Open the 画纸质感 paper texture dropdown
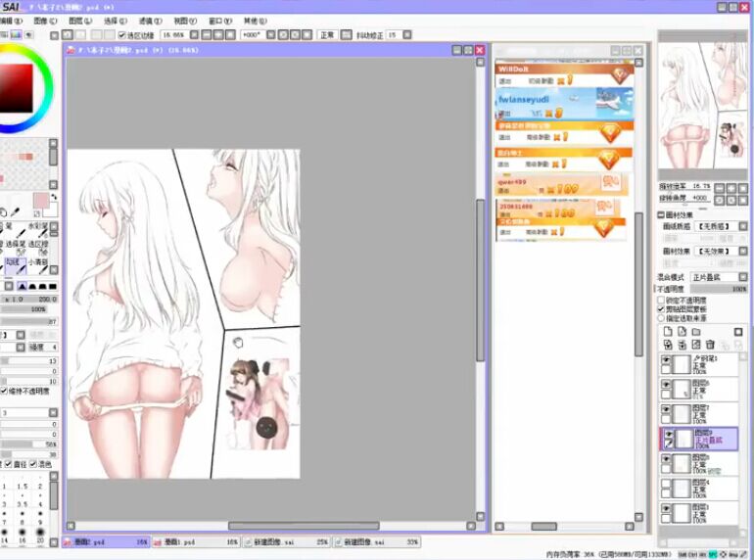 click(743, 226)
